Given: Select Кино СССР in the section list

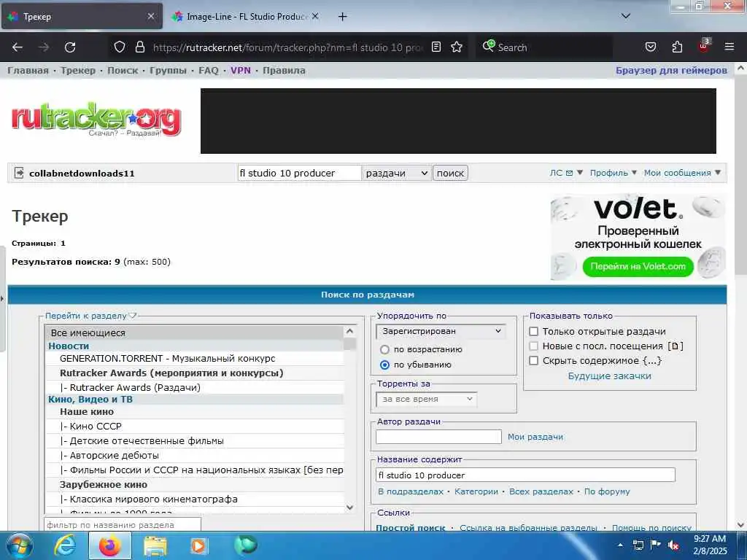Looking at the screenshot, I should (194, 426).
